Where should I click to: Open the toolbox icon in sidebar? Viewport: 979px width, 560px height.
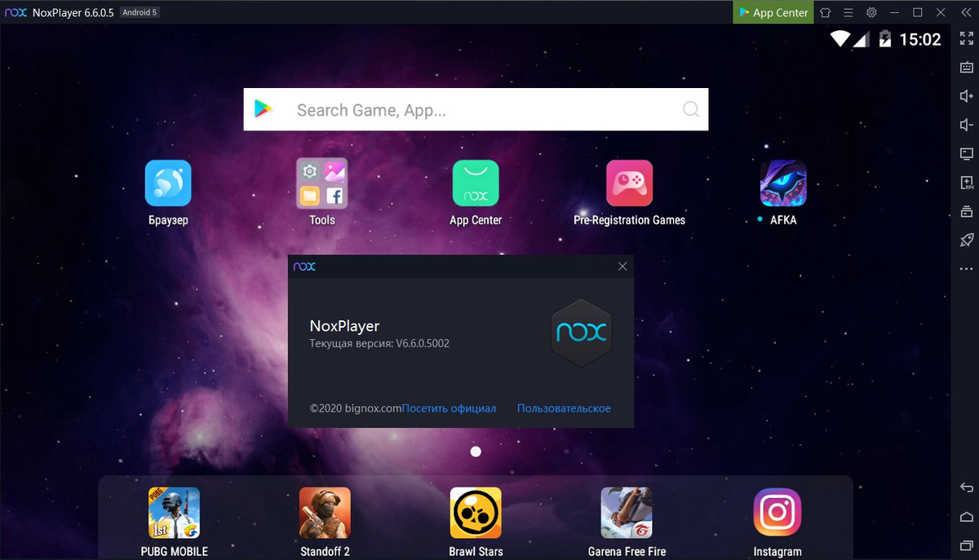pyautogui.click(x=967, y=211)
